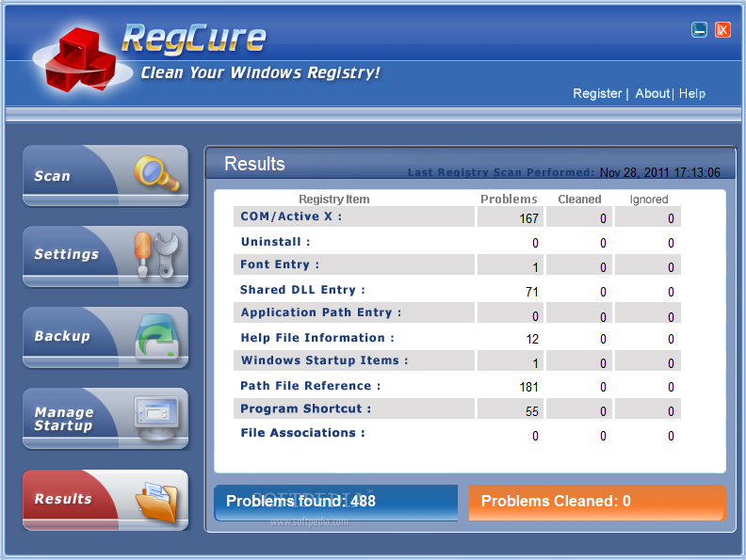Select the Uninstall row label
This screenshot has width=746, height=560.
point(275,242)
